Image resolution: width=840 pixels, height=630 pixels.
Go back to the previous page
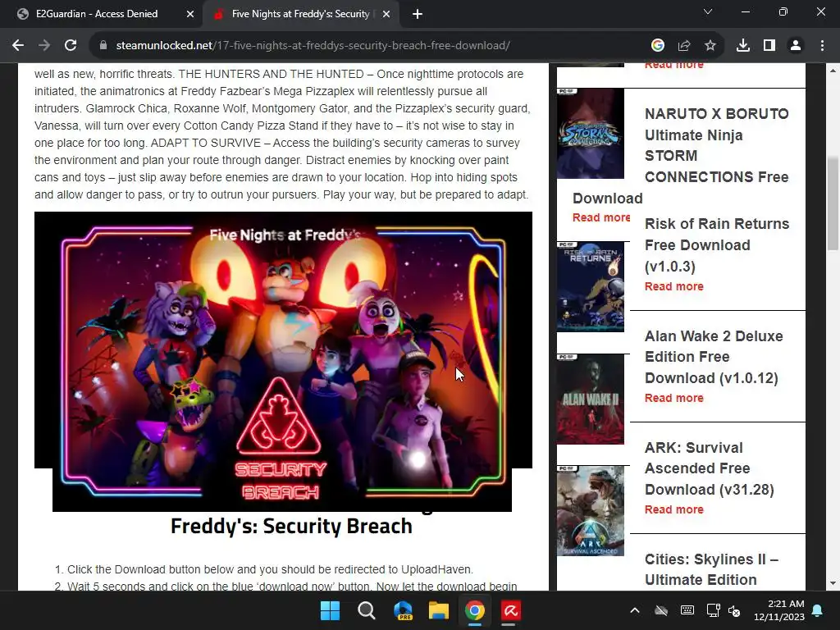(18, 46)
